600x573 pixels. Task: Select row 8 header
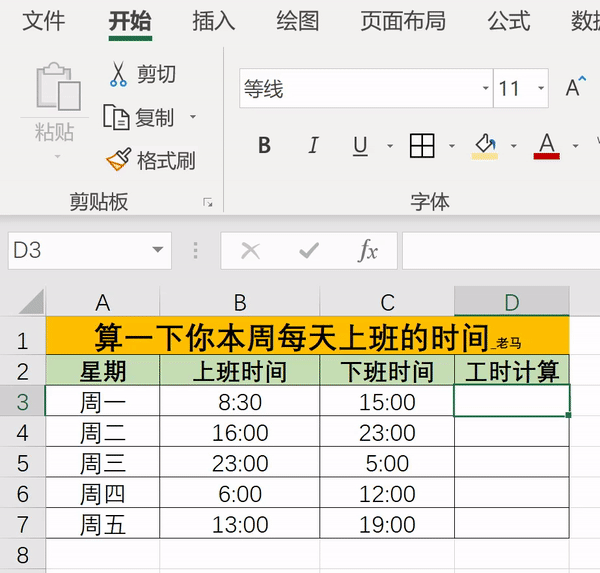(x=23, y=555)
